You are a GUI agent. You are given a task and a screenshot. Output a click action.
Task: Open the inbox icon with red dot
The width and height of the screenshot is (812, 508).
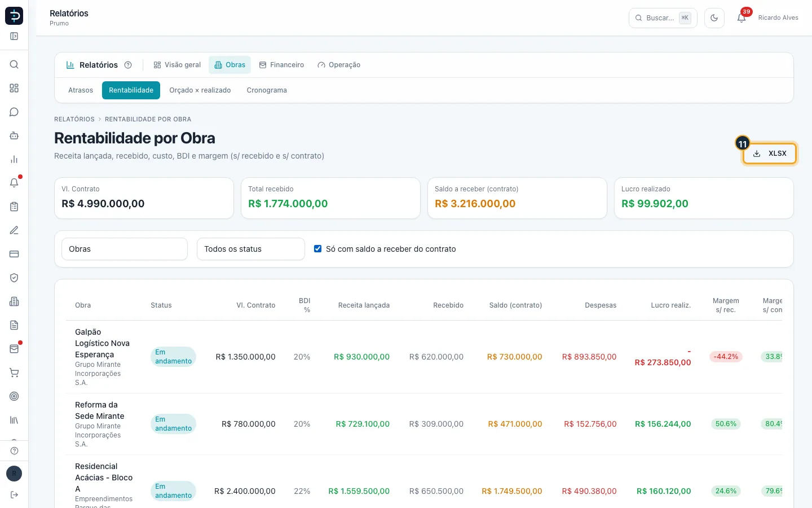[x=14, y=349]
